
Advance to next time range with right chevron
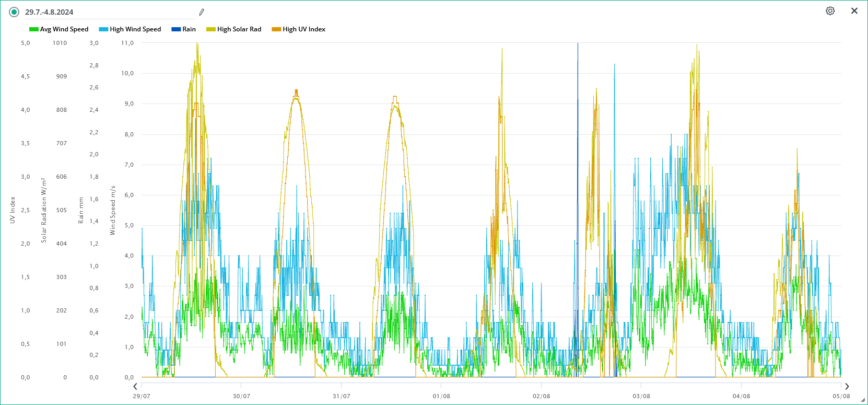[847, 387]
